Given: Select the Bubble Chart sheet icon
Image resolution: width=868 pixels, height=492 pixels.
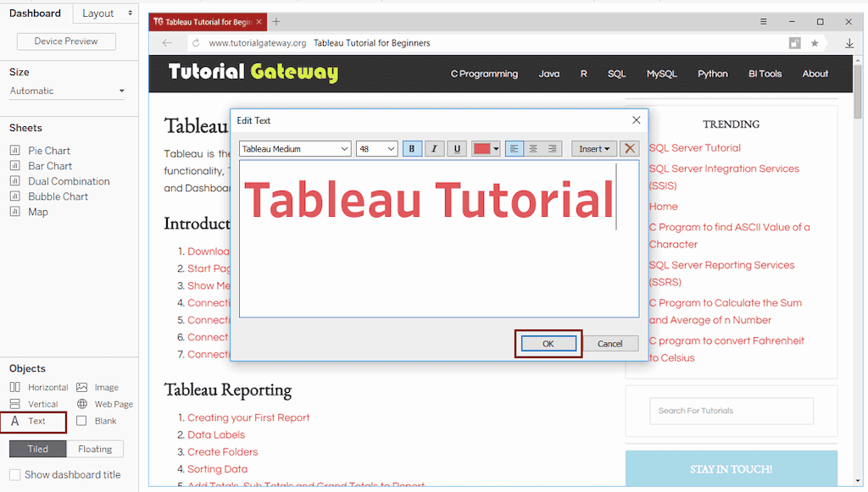Looking at the screenshot, I should point(15,196).
